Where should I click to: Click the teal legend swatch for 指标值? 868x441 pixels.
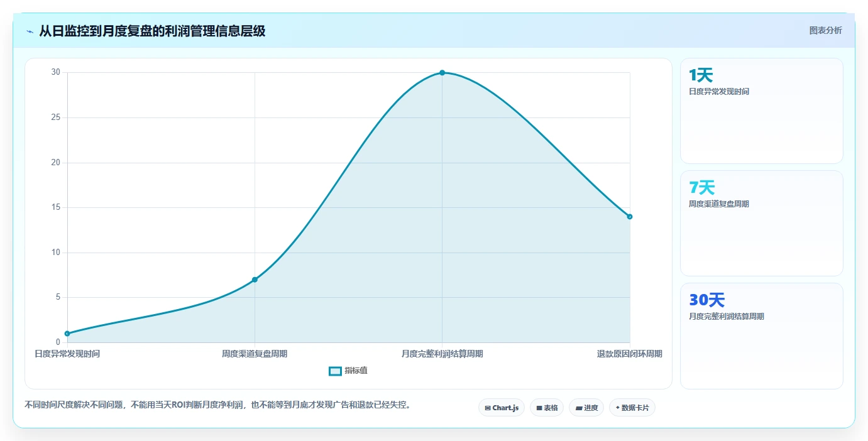[x=335, y=371]
